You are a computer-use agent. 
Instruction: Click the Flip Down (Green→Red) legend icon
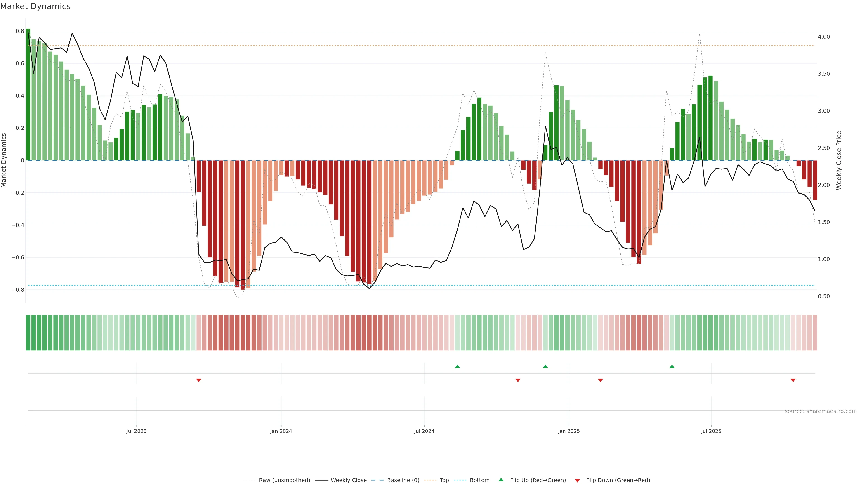pos(577,481)
